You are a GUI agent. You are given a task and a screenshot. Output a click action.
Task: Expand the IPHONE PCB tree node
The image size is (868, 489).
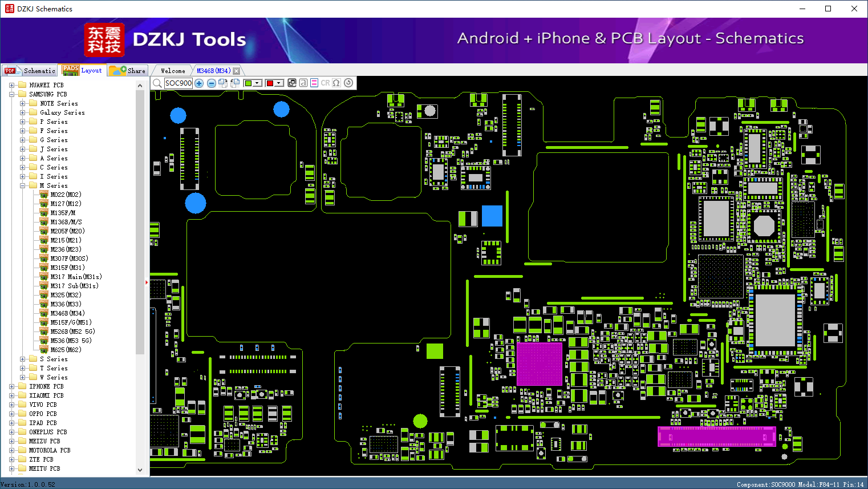(x=11, y=386)
